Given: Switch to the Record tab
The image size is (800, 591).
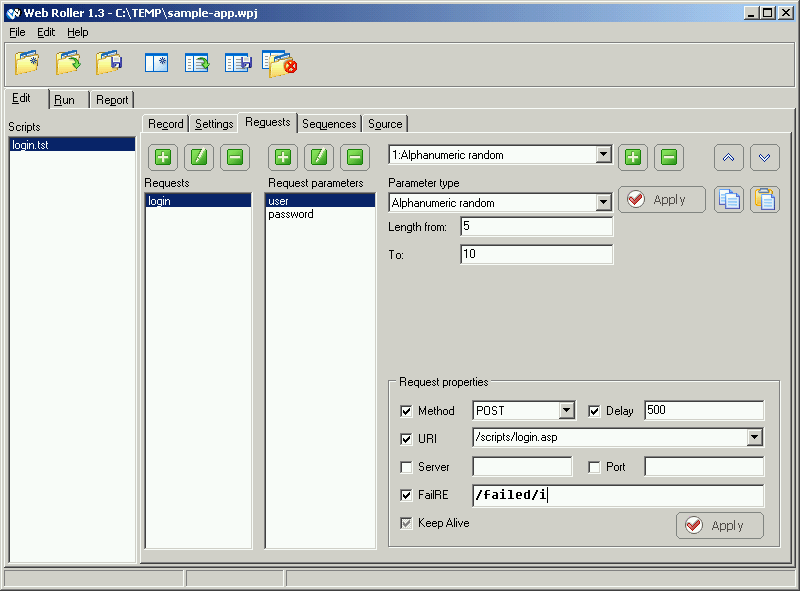Looking at the screenshot, I should coord(166,124).
